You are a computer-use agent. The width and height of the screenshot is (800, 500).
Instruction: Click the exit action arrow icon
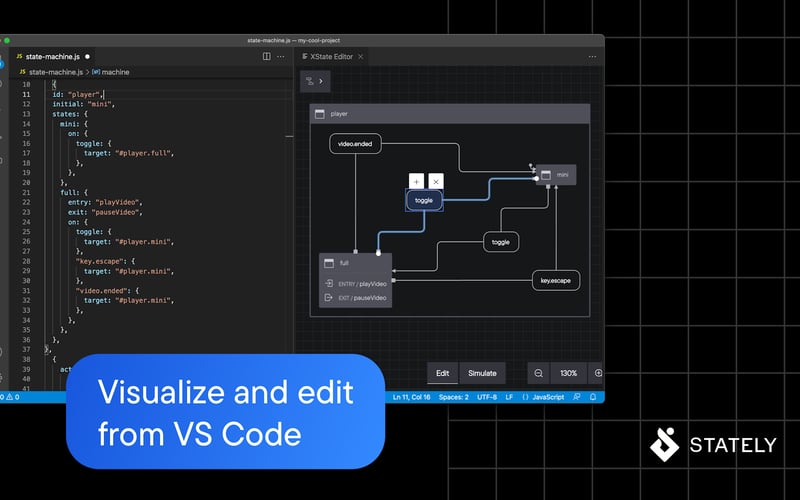point(329,297)
